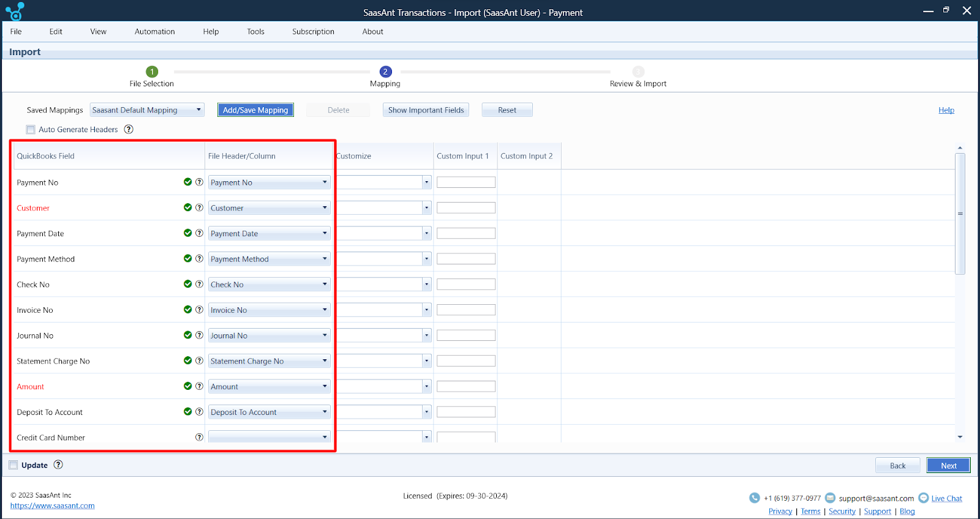Screen dimensions: 980x519
Task: Click the Back button
Action: coord(897,465)
